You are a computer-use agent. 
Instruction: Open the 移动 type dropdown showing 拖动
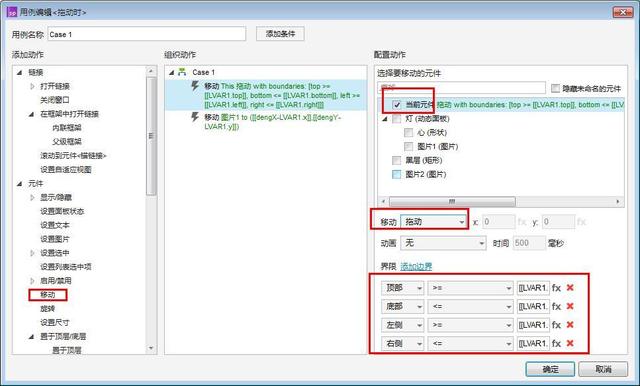click(x=433, y=222)
